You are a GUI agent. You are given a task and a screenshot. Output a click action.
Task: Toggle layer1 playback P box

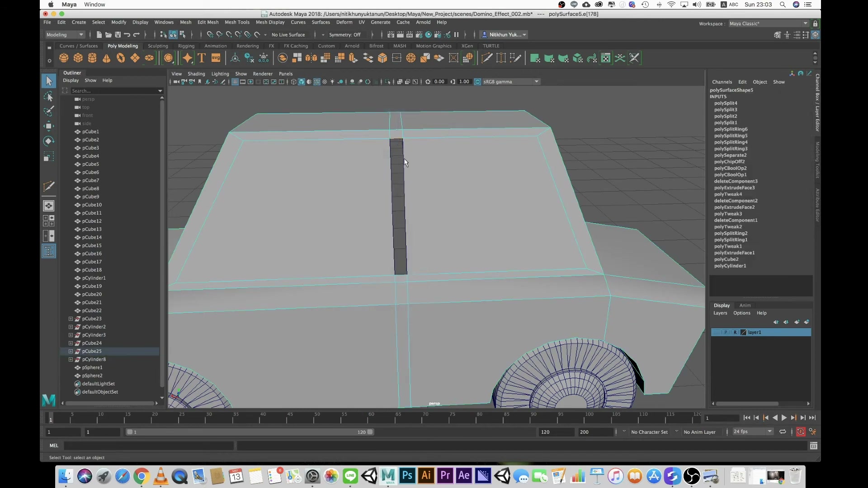(x=726, y=332)
